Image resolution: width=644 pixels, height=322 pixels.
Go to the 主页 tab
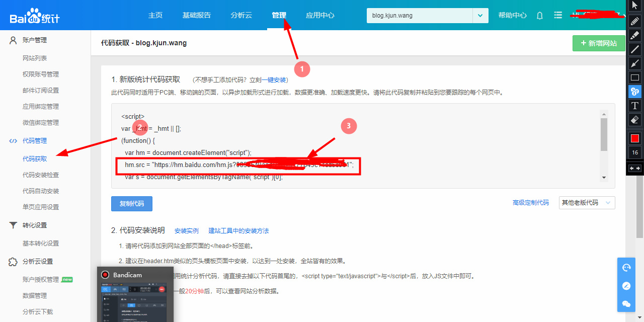click(155, 15)
